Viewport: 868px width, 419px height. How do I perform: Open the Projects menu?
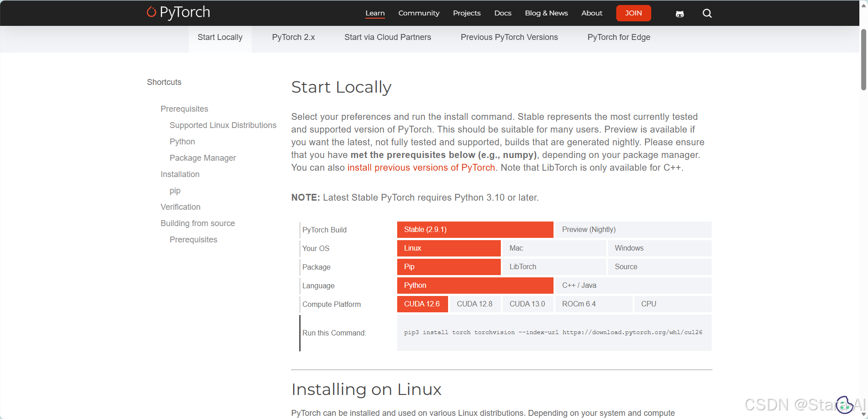467,13
